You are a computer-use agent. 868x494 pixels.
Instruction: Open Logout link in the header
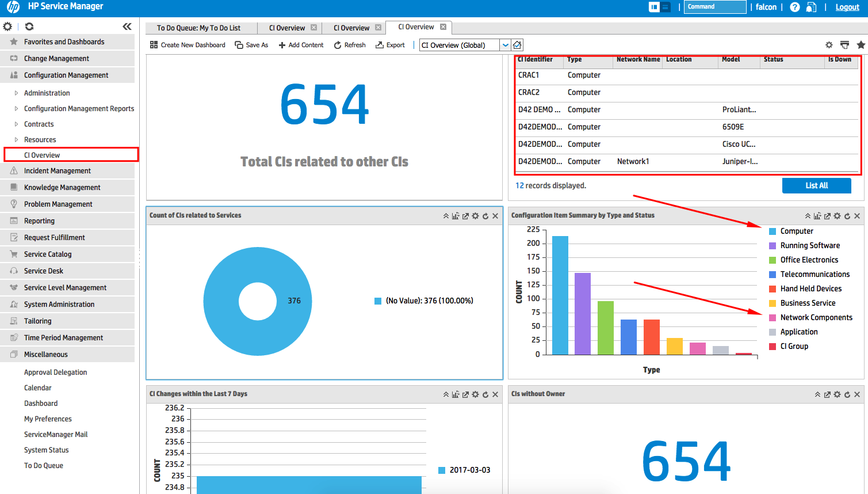click(x=847, y=7)
